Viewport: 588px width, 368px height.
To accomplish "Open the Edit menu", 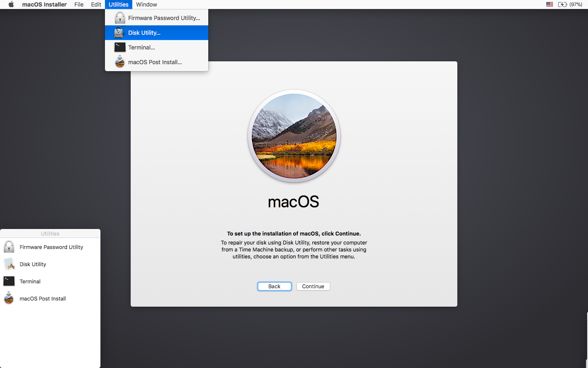I will pyautogui.click(x=96, y=4).
